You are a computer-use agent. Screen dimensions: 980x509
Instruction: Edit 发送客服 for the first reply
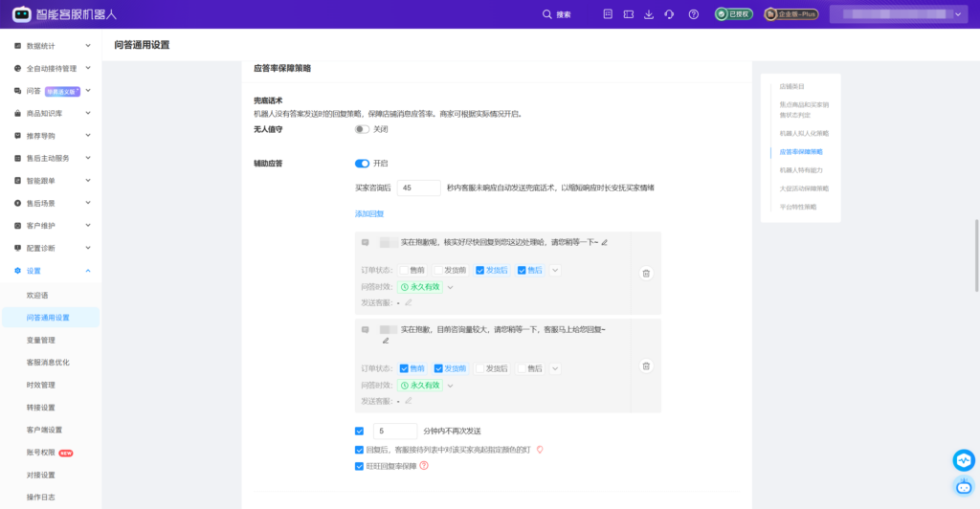tap(408, 302)
